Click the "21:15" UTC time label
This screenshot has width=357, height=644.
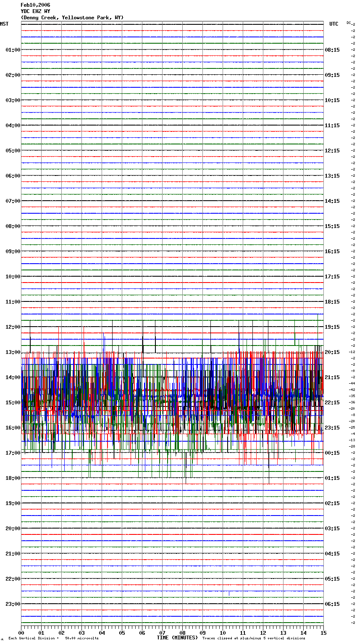coord(332,377)
